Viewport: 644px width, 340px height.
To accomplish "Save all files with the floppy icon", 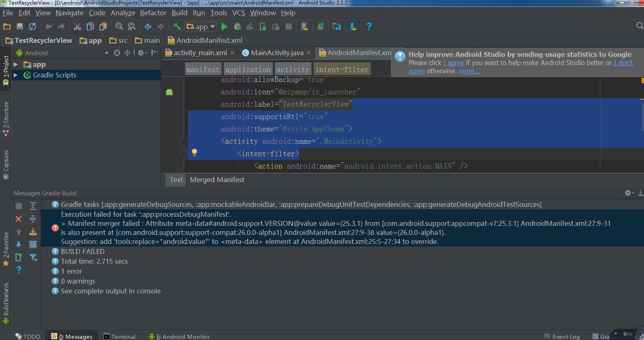I will [19, 27].
